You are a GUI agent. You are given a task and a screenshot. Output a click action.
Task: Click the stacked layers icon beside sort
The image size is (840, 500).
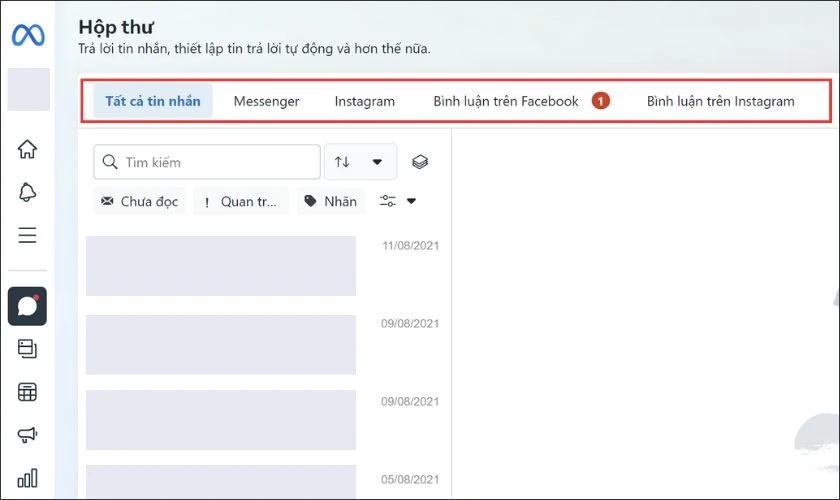420,162
